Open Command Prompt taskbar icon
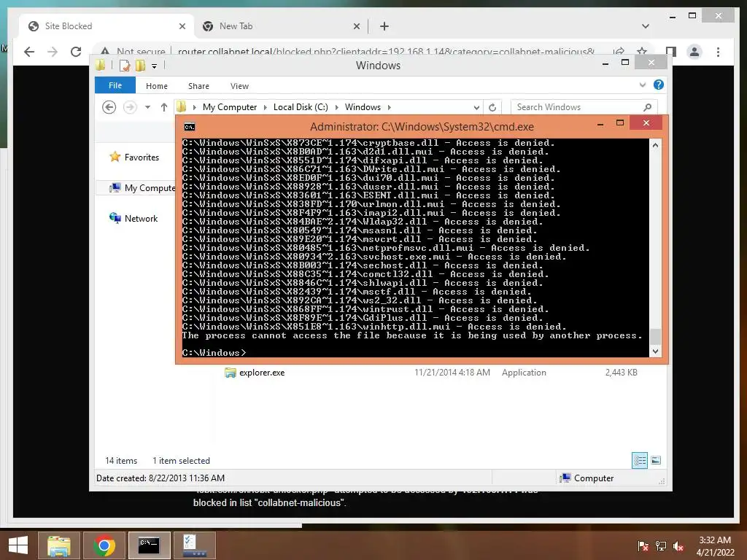Image resolution: width=747 pixels, height=560 pixels. [149, 545]
